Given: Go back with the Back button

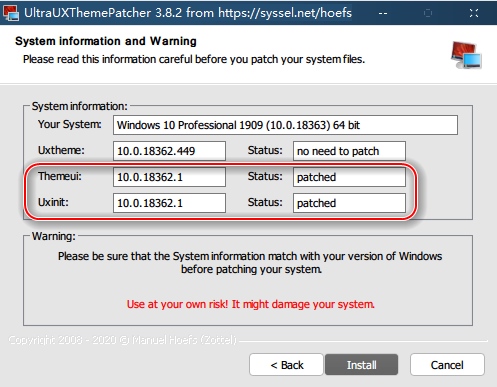Looking at the screenshot, I should point(286,365).
